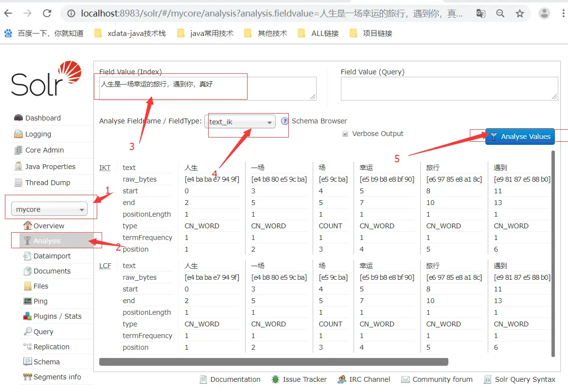Open the Analysis menu item
The height and width of the screenshot is (392, 568).
point(56,241)
